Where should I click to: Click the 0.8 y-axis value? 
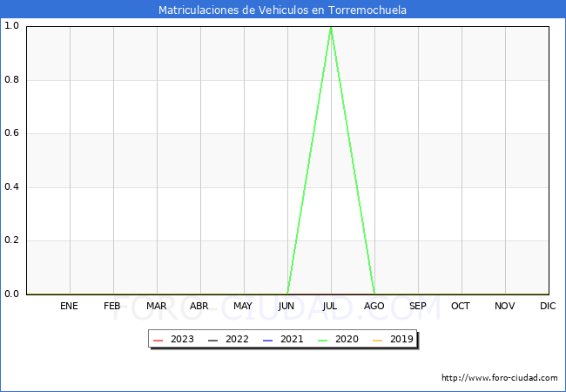(x=11, y=80)
